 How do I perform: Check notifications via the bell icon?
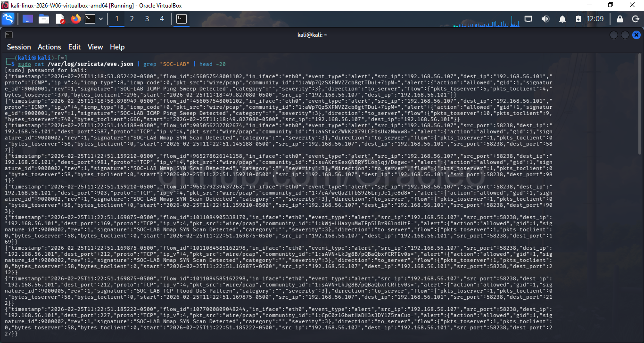pyautogui.click(x=562, y=19)
